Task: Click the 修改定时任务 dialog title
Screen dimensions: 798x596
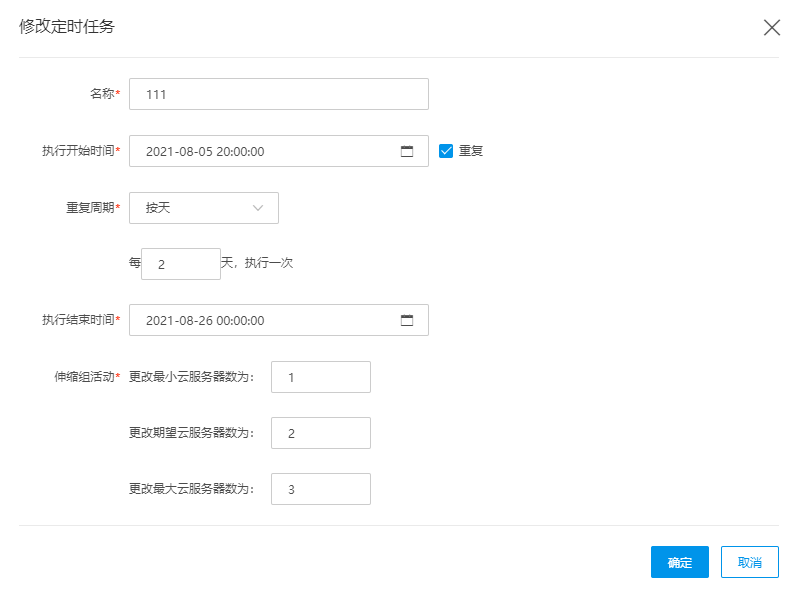Action: point(67,26)
